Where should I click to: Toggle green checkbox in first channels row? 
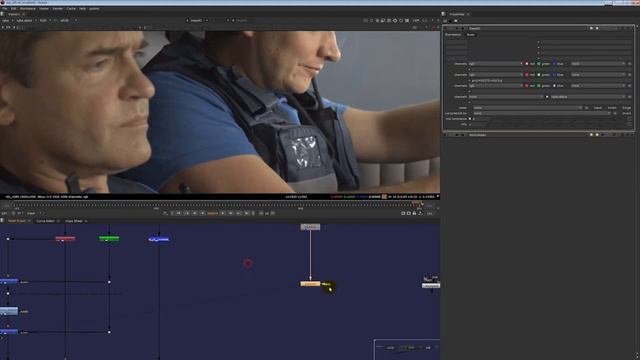coord(539,64)
